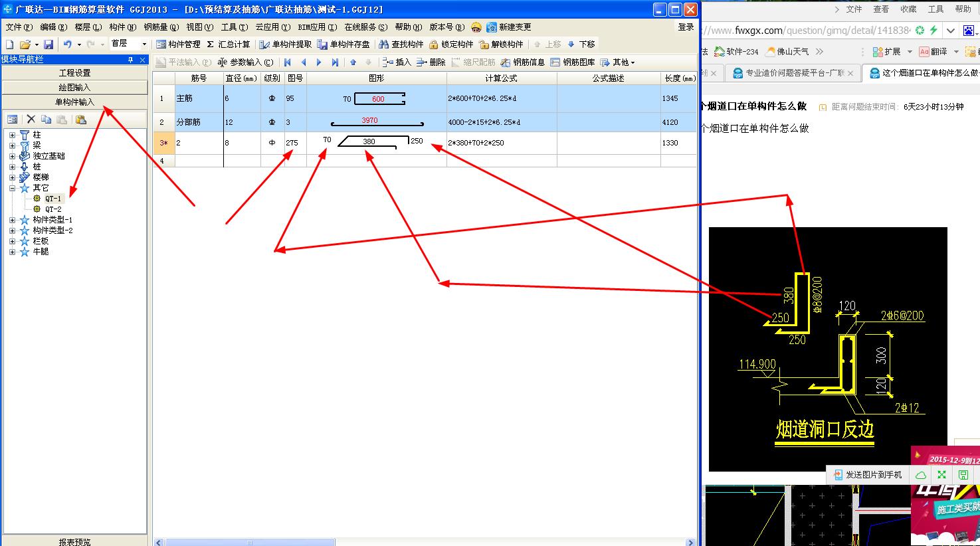Open the 在线服务(S) menu

(366, 27)
